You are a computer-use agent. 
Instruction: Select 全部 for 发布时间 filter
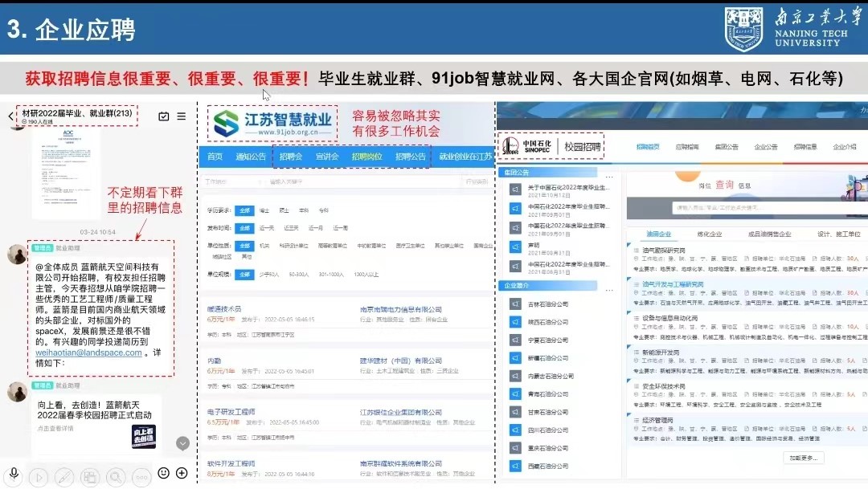[244, 228]
